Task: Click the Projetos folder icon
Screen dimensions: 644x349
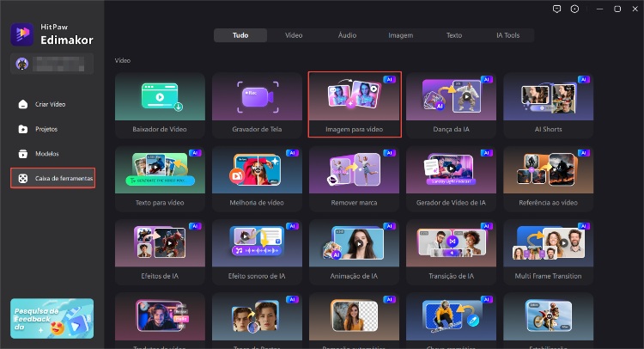Action: (x=23, y=129)
